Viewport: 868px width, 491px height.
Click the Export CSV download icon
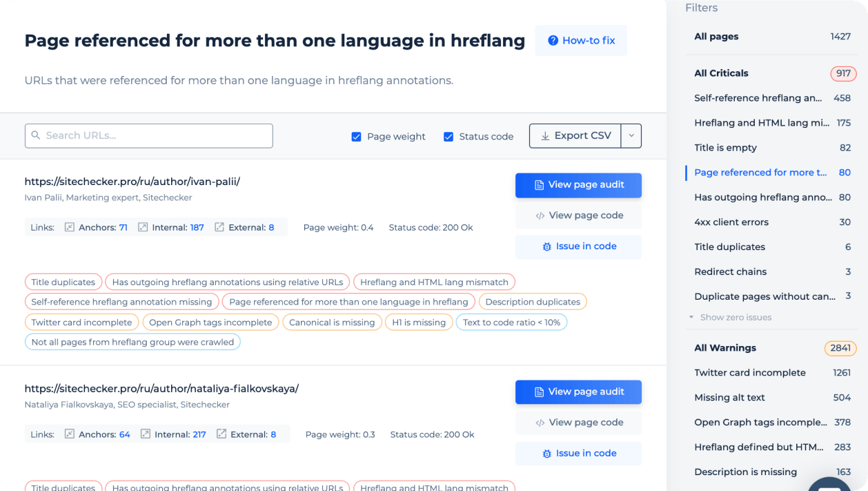545,136
